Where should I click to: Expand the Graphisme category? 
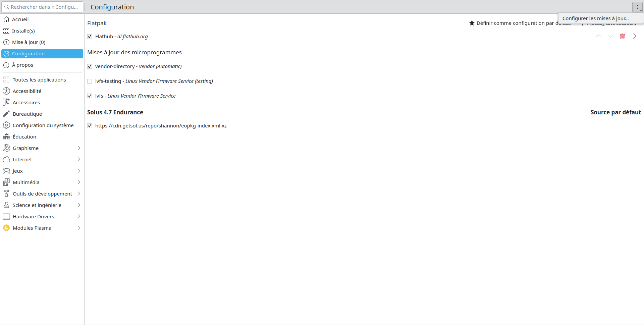point(79,148)
